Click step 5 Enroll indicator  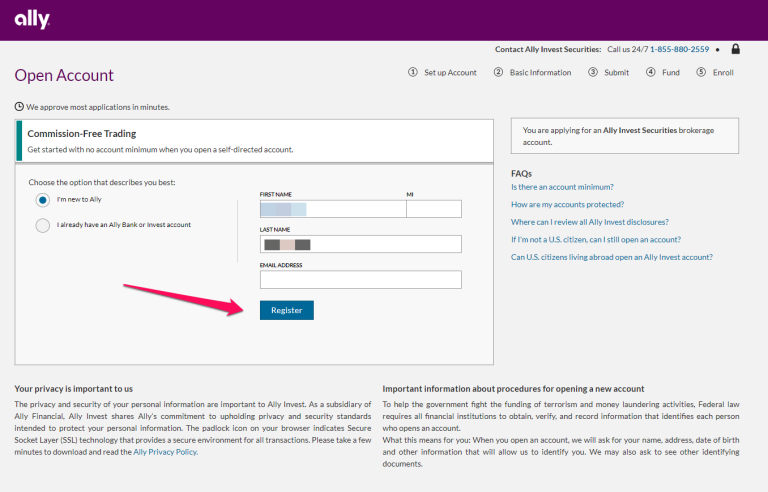(x=715, y=72)
